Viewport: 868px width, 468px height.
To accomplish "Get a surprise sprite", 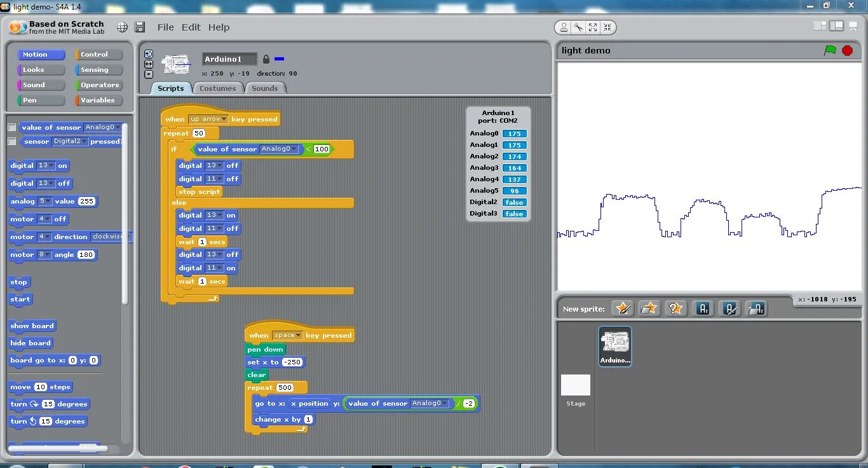I will coord(675,308).
